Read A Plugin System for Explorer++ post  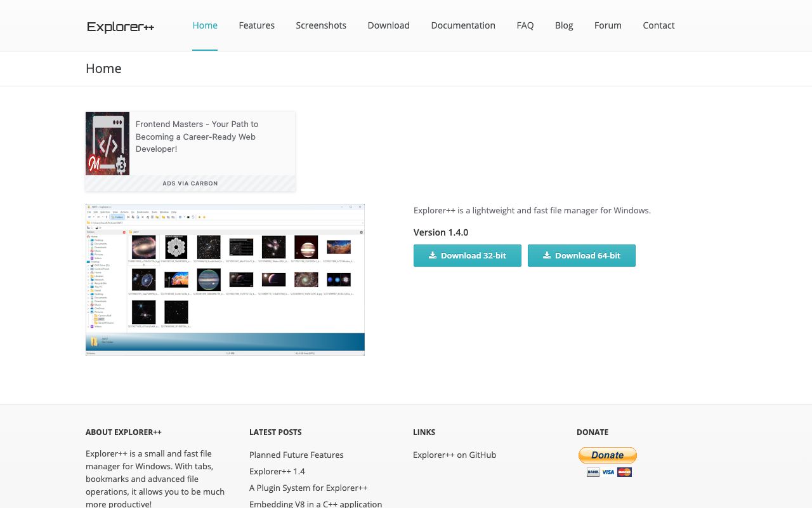(308, 488)
